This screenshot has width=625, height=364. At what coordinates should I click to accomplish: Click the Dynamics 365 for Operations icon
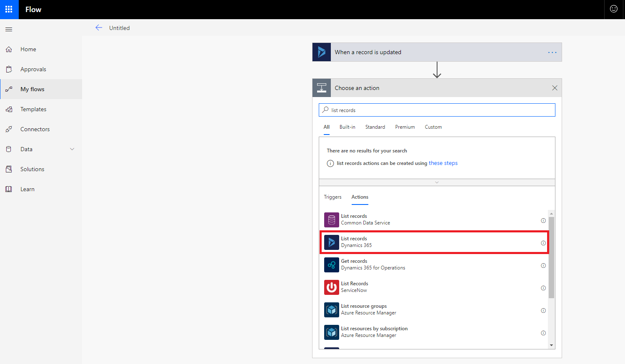332,265
